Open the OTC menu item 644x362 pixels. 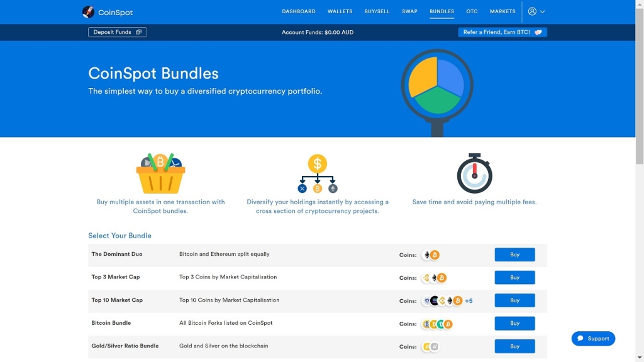pos(472,11)
